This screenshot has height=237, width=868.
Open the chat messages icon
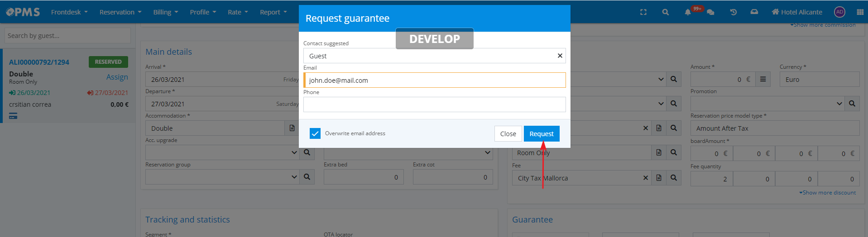click(710, 12)
